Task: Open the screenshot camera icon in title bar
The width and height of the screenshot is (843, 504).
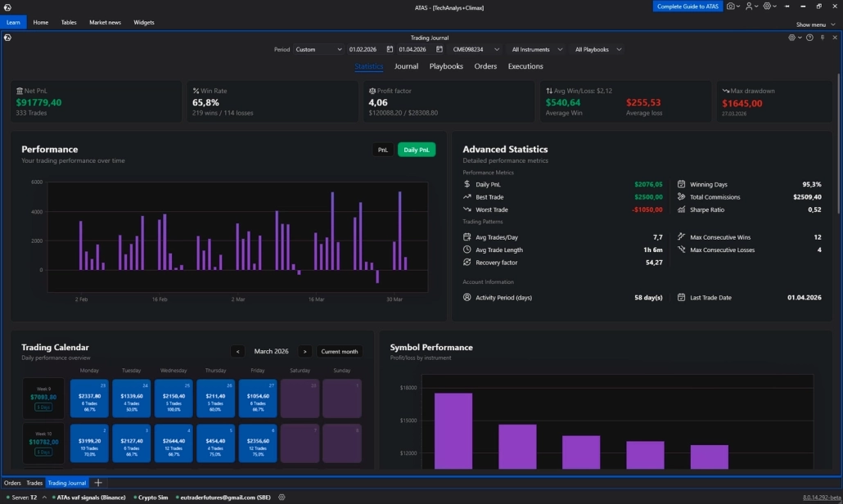Action: (731, 7)
